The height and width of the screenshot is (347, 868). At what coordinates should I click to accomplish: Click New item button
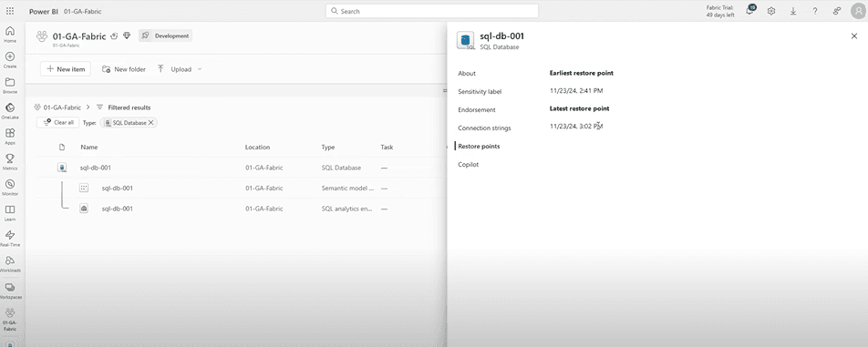coord(66,69)
